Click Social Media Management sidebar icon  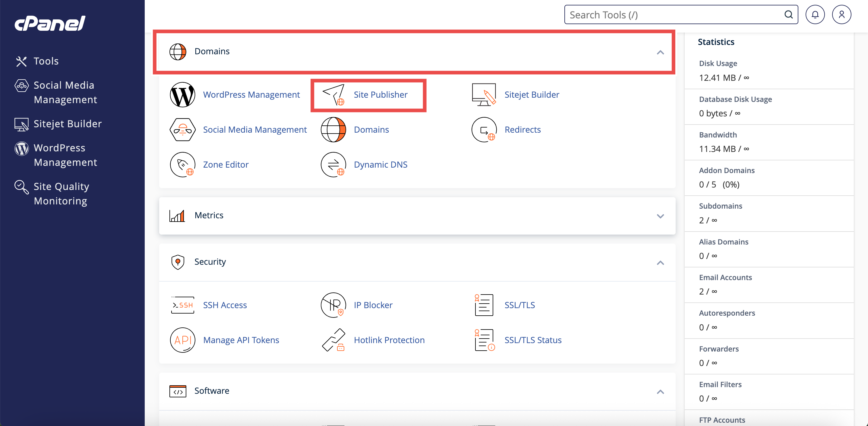pos(22,86)
